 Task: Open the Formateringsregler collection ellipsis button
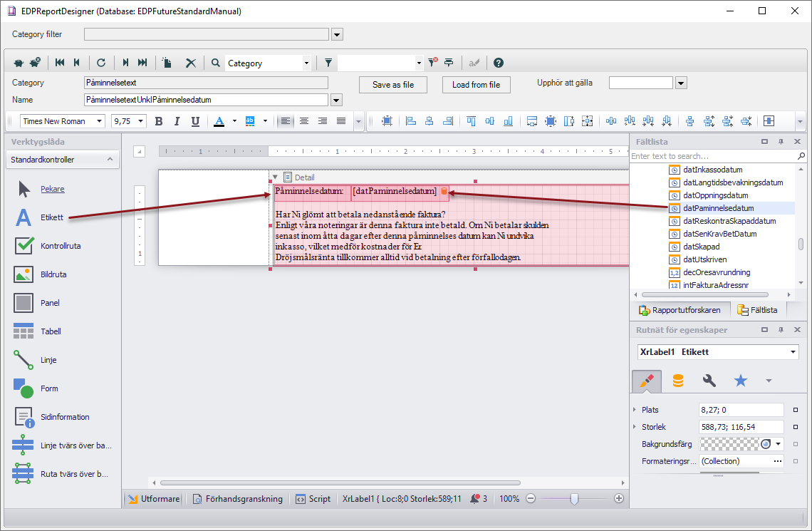coord(778,461)
